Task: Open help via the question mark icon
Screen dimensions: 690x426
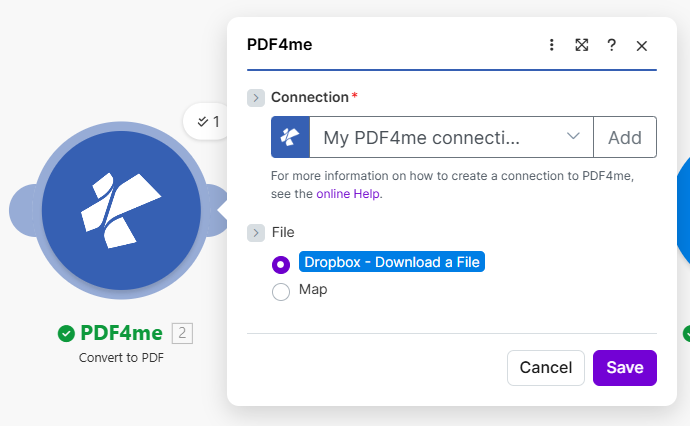Action: [612, 45]
